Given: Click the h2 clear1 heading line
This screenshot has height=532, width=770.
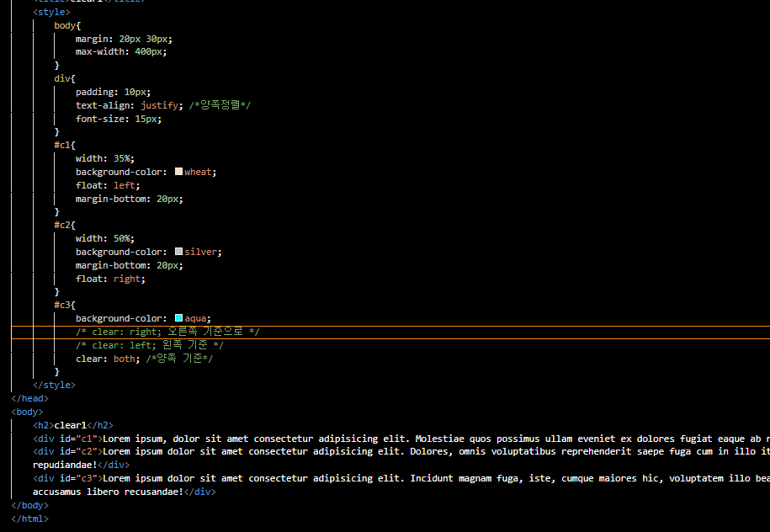Looking at the screenshot, I should point(72,425).
